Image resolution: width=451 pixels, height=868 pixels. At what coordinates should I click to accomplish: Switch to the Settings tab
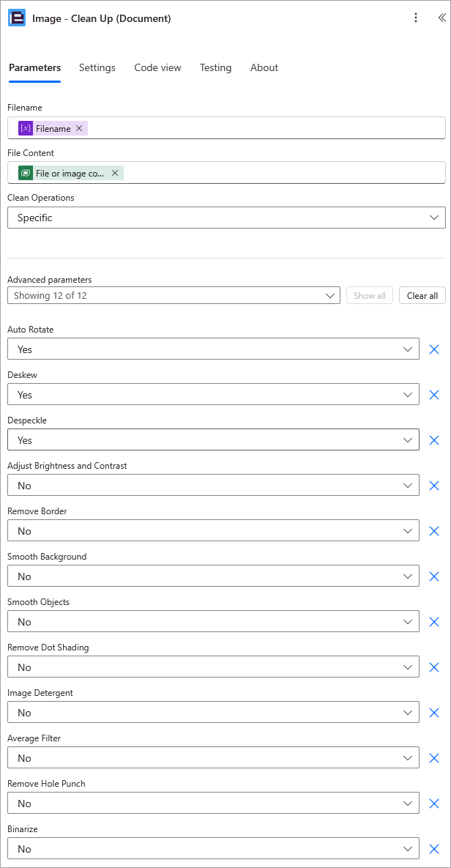(x=97, y=67)
